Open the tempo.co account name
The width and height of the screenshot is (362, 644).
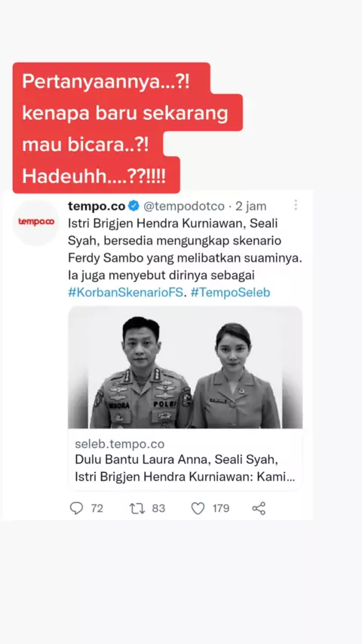(97, 206)
